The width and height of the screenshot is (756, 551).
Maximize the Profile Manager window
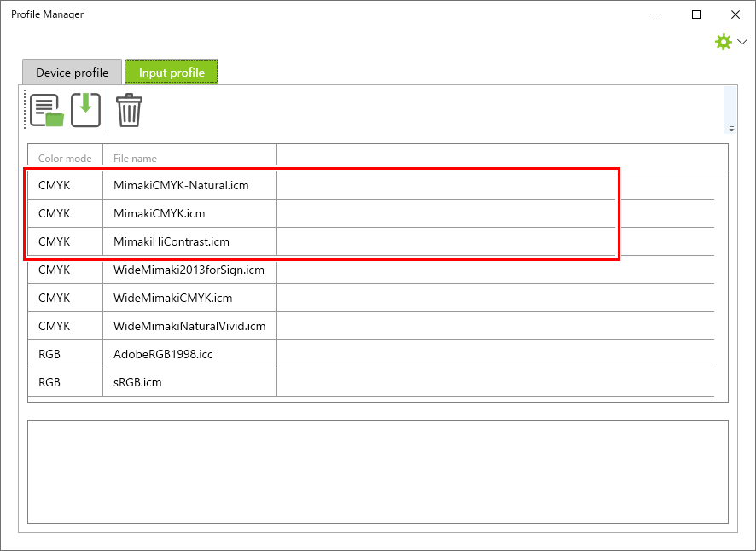click(696, 14)
